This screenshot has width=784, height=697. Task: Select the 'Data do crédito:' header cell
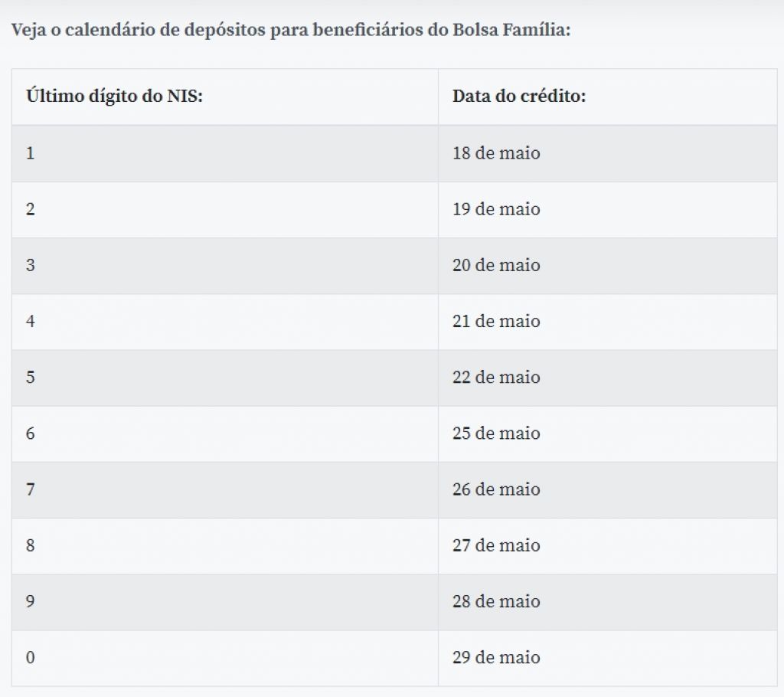[x=607, y=97]
